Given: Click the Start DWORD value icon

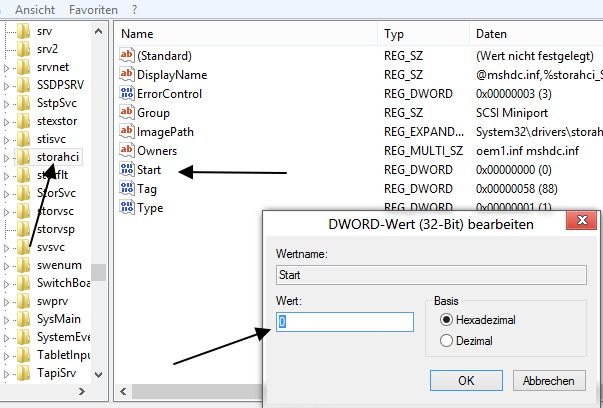Looking at the screenshot, I should (x=127, y=170).
